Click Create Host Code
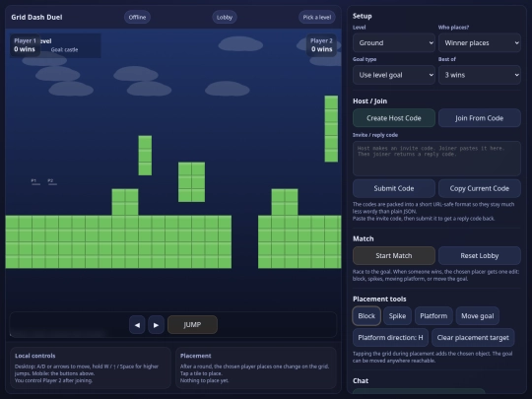The width and height of the screenshot is (532, 399). click(x=393, y=118)
